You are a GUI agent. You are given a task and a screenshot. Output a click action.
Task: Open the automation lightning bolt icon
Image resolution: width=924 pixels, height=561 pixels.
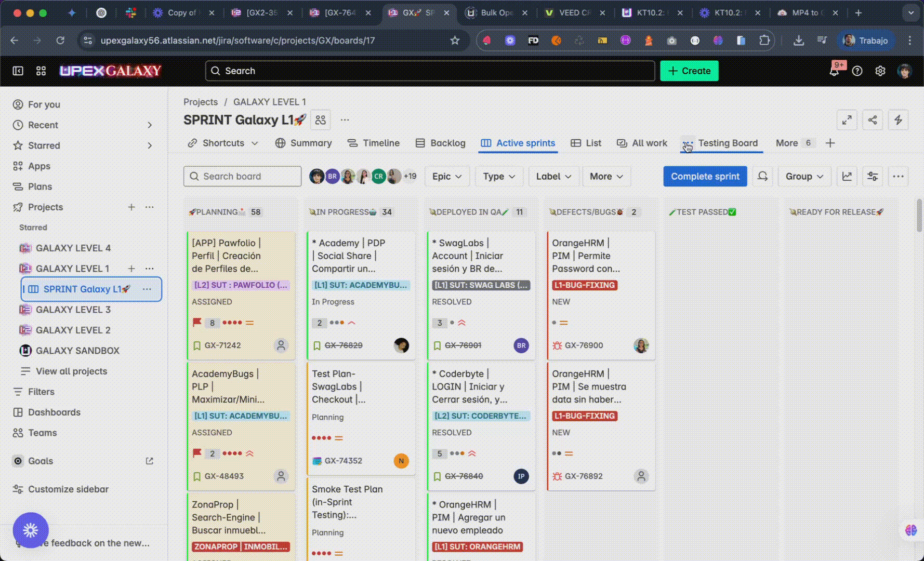(898, 120)
